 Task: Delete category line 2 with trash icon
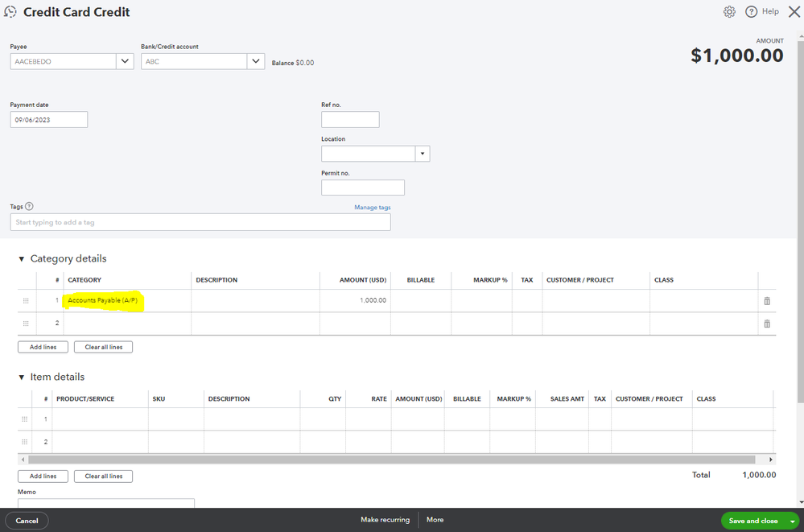[x=767, y=324]
